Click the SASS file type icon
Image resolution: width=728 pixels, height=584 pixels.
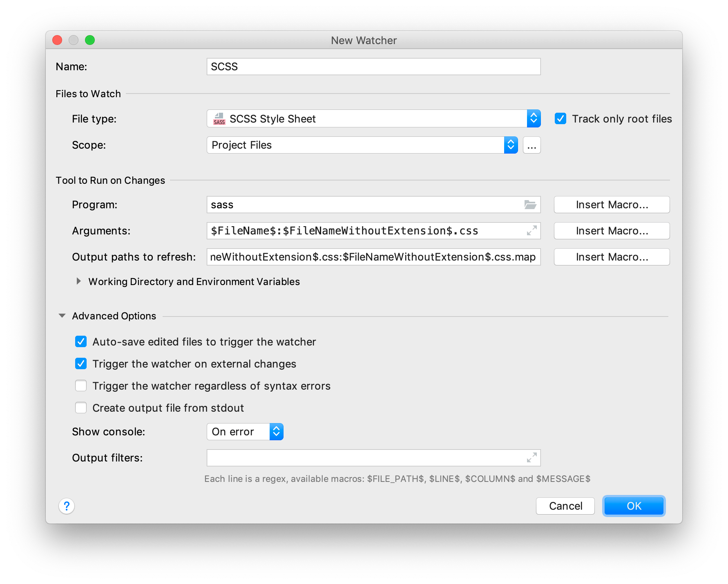[x=219, y=118]
